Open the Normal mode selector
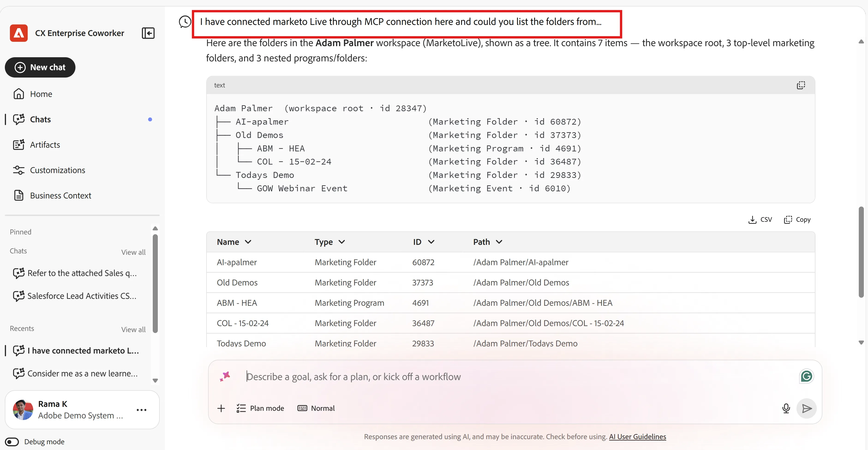This screenshot has height=450, width=868. coord(316,408)
